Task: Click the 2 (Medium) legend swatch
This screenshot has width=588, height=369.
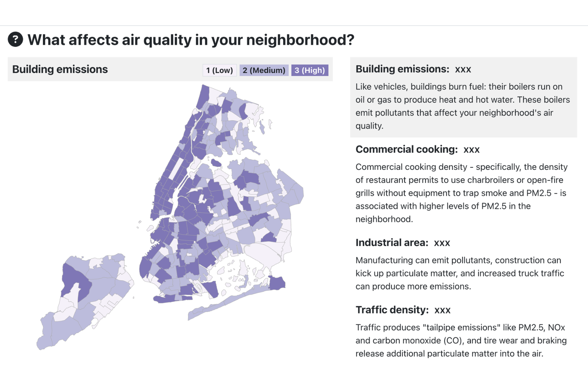Action: pos(264,70)
